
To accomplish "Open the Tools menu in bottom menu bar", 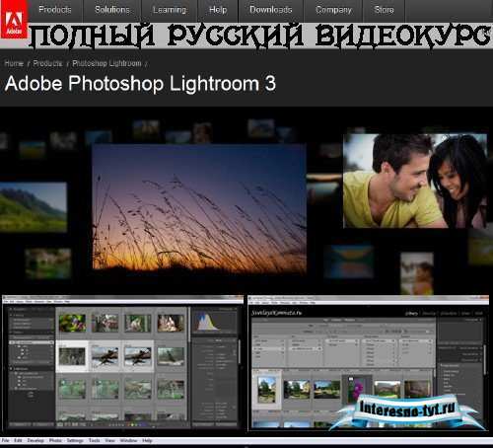I will (x=95, y=440).
